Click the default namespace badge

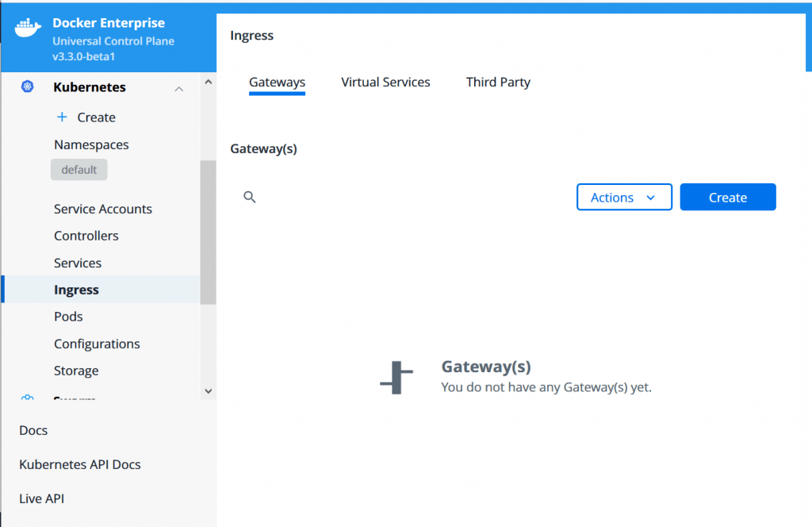(79, 170)
